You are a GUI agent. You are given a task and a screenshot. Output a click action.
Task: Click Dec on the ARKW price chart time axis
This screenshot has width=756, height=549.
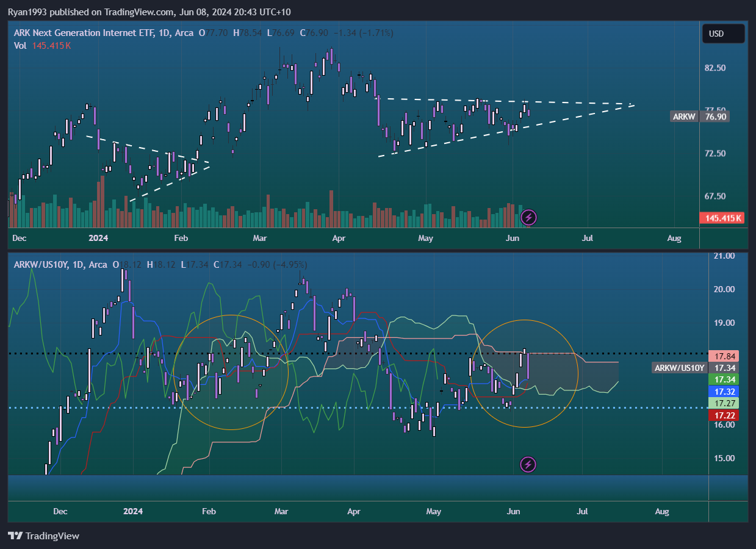click(x=20, y=237)
